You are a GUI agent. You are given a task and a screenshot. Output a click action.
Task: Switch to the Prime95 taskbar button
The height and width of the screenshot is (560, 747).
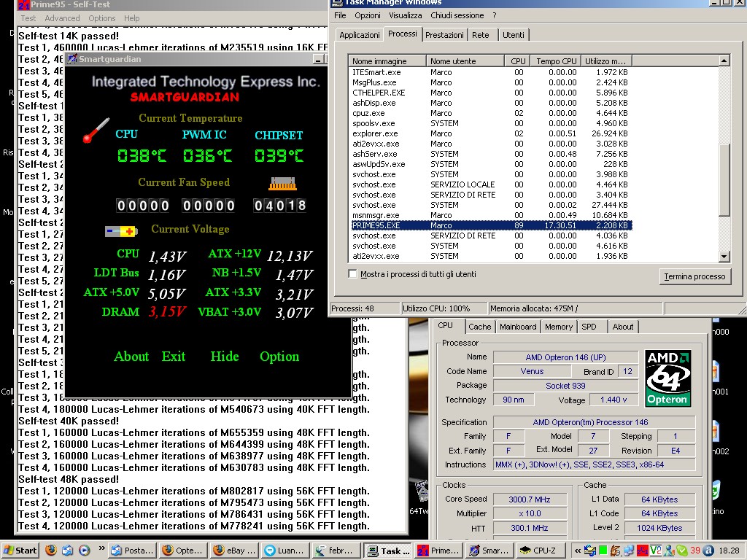point(438,551)
